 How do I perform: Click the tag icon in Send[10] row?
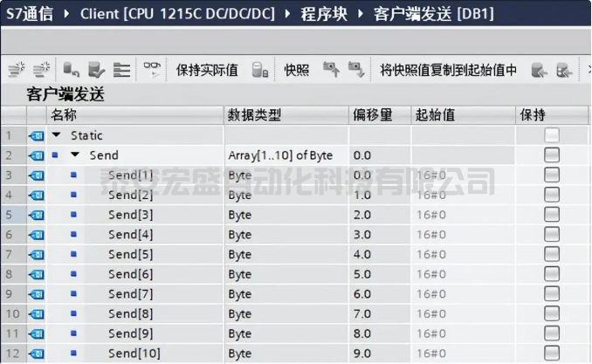coord(36,354)
